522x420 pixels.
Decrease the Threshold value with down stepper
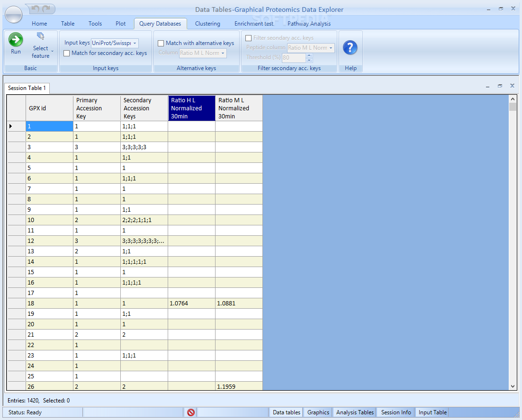click(309, 60)
